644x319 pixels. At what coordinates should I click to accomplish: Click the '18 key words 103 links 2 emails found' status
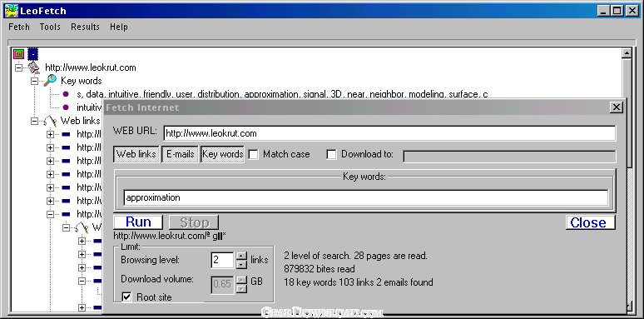point(358,282)
